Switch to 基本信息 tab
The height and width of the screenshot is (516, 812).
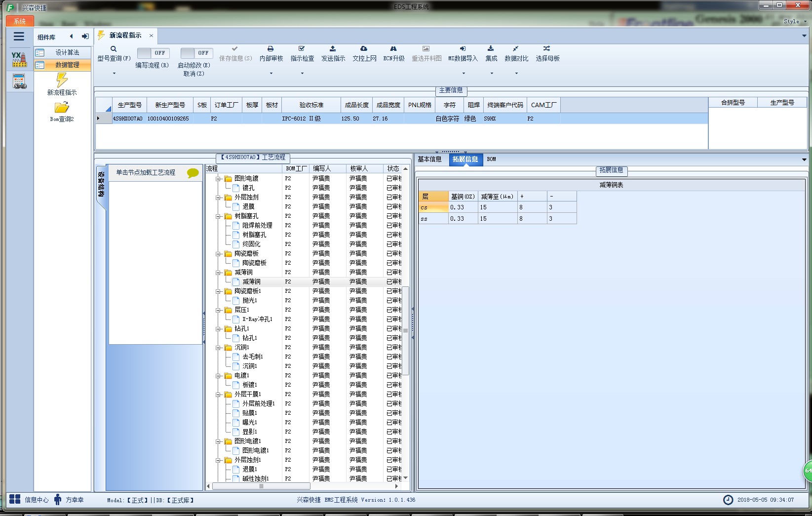pyautogui.click(x=429, y=159)
